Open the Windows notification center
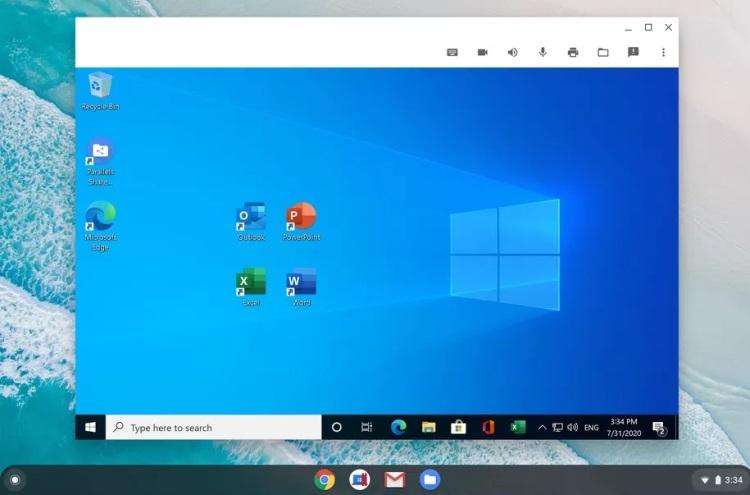Viewport: 750px width, 495px height. pos(659,428)
